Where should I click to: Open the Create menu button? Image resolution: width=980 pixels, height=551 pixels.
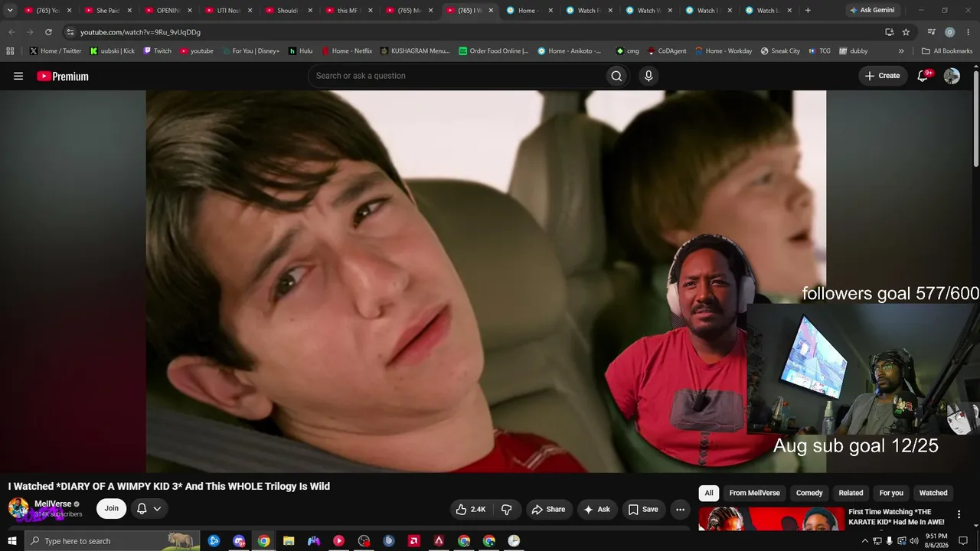click(x=882, y=76)
